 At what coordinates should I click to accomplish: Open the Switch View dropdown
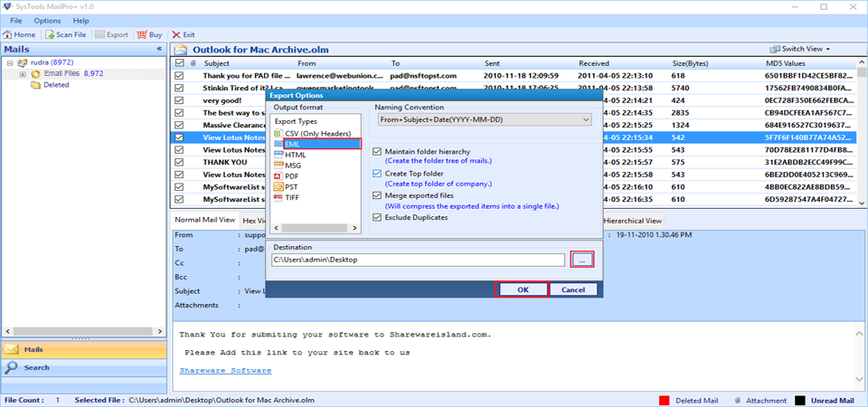(798, 49)
